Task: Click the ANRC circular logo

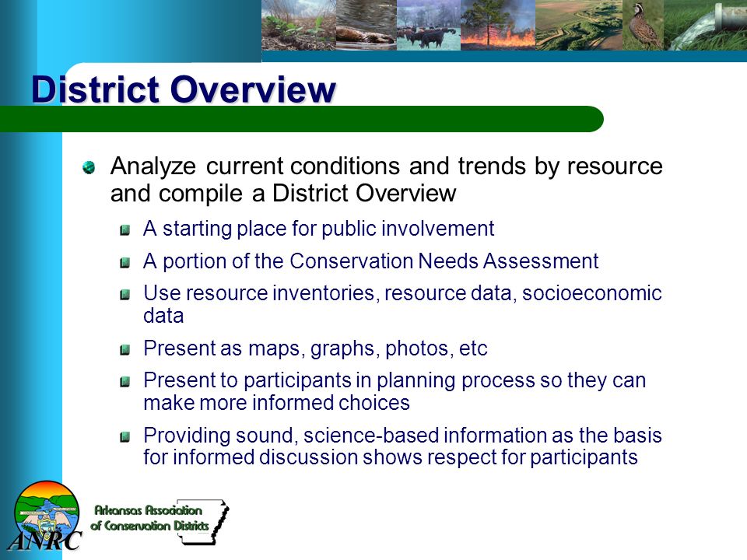Action: [46, 516]
